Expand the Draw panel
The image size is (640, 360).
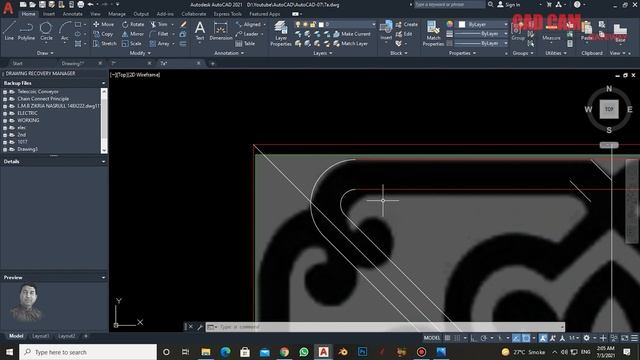point(45,53)
